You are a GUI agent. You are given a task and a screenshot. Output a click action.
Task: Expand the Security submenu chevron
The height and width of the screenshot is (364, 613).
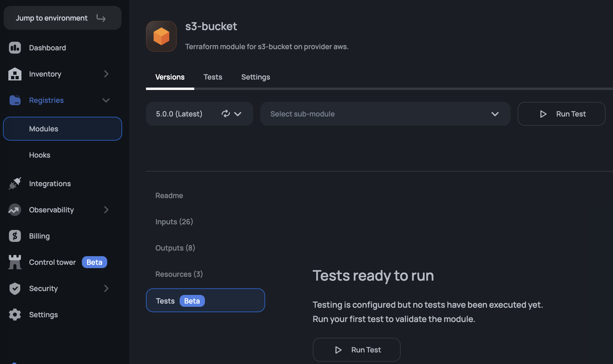click(106, 288)
